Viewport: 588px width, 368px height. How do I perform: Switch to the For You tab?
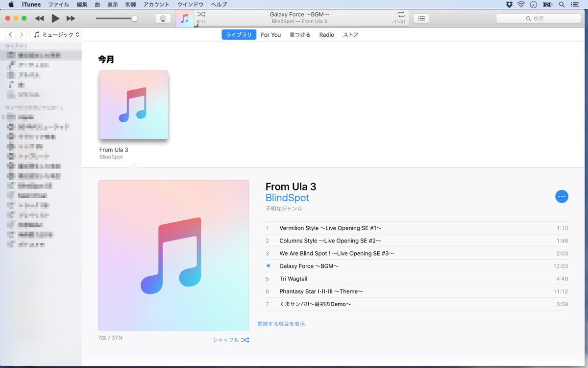point(271,35)
